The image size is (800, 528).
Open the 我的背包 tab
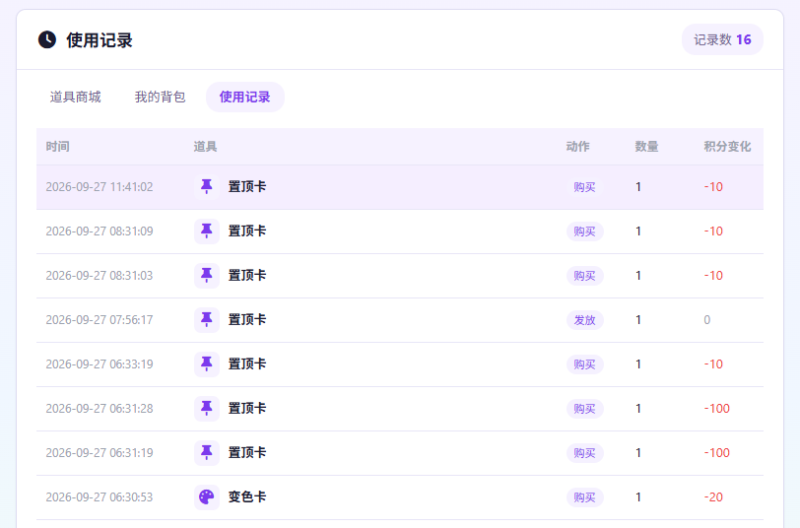160,97
